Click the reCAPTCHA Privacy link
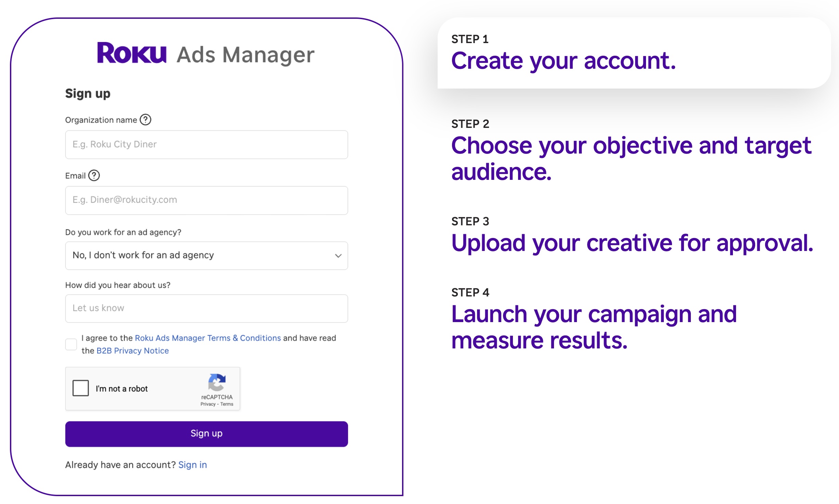Image resolution: width=839 pixels, height=504 pixels. 208,404
